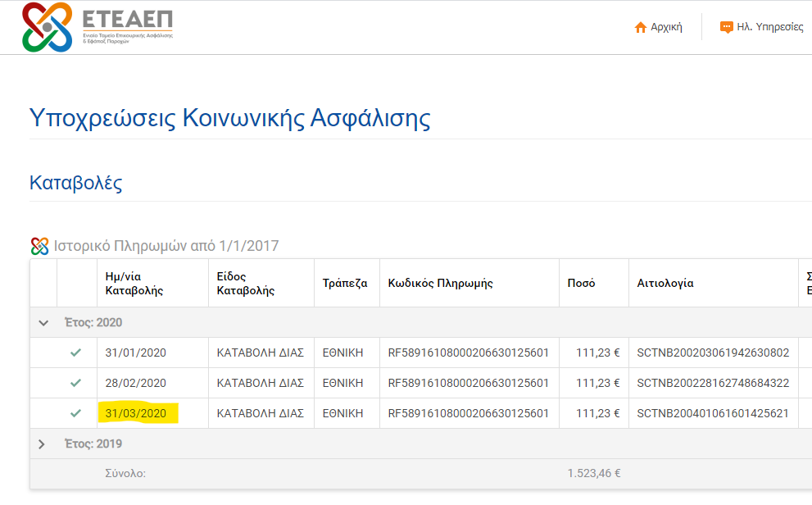Click the ETEAEP logo in header
The image size is (812, 505).
pyautogui.click(x=97, y=27)
